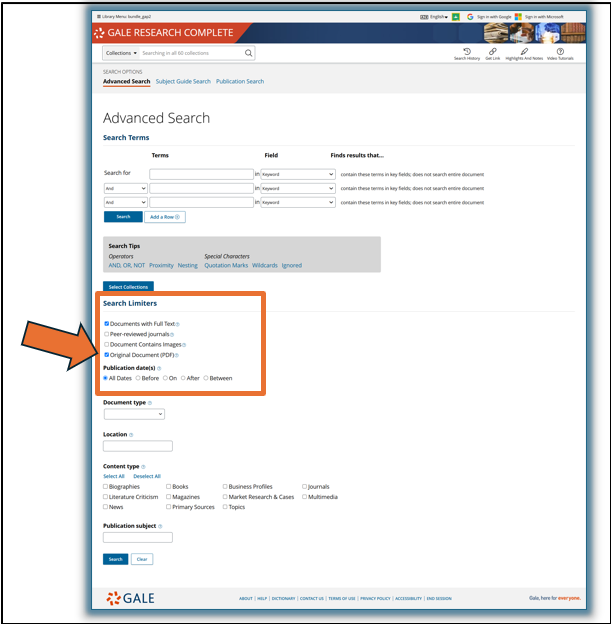Image resolution: width=611 pixels, height=624 pixels.
Task: Click Select Collections button
Action: [x=128, y=287]
